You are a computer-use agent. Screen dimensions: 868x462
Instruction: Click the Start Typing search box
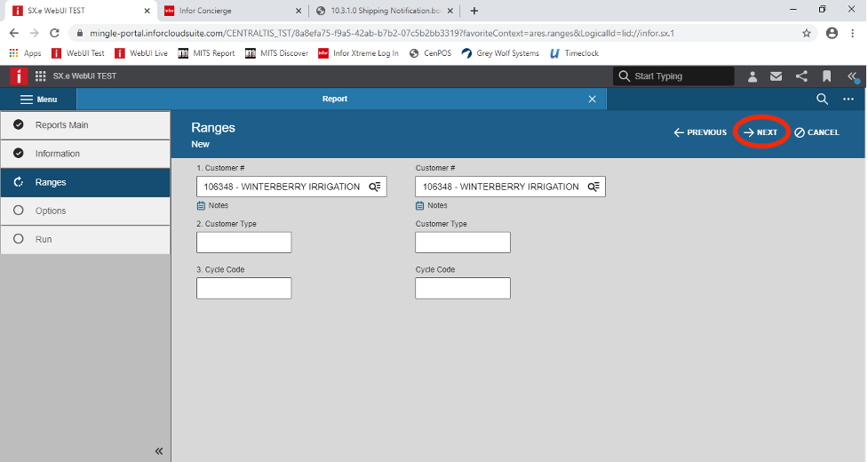[x=673, y=76]
